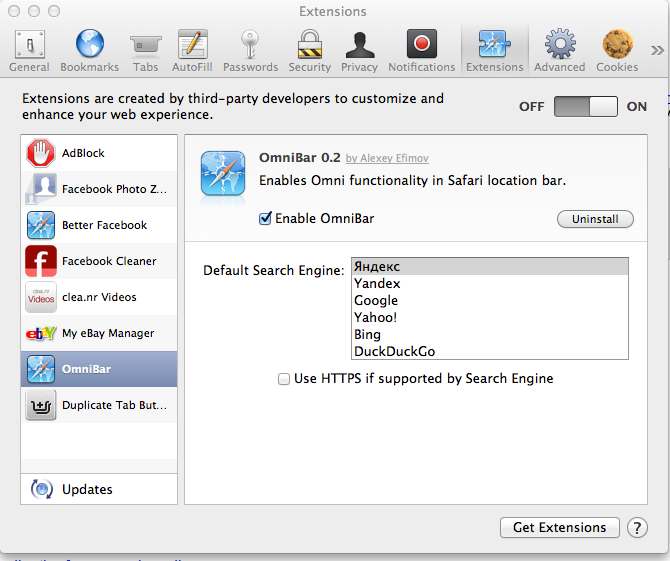Select the OmniBar extension in list
670x561 pixels.
click(x=99, y=369)
